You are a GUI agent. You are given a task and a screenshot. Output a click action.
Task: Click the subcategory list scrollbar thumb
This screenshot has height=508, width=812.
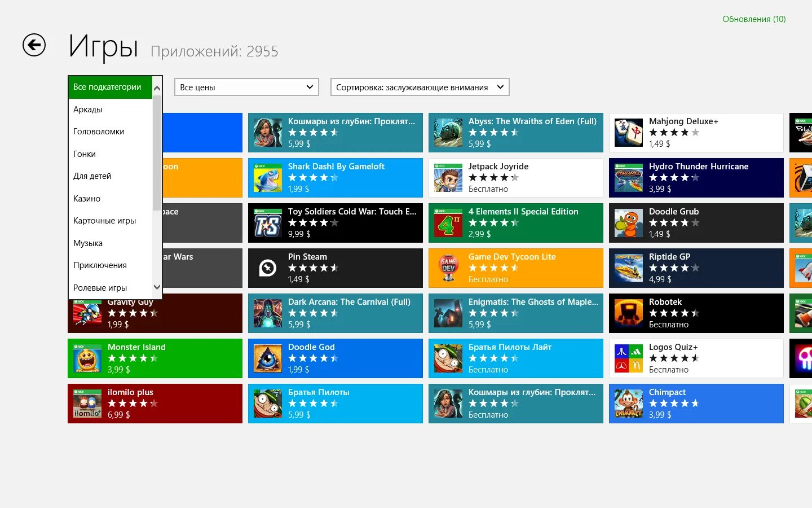pos(157,154)
